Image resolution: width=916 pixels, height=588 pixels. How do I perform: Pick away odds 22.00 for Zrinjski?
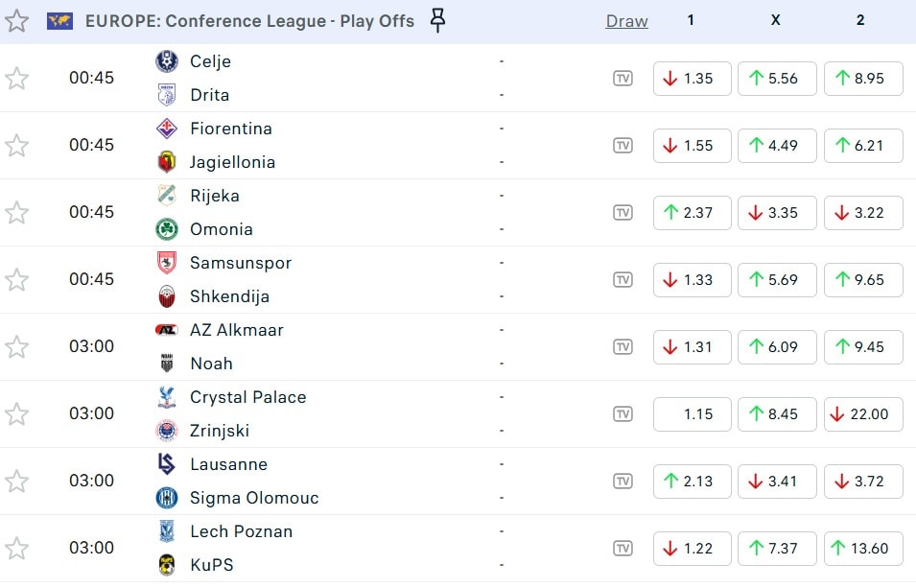(862, 414)
